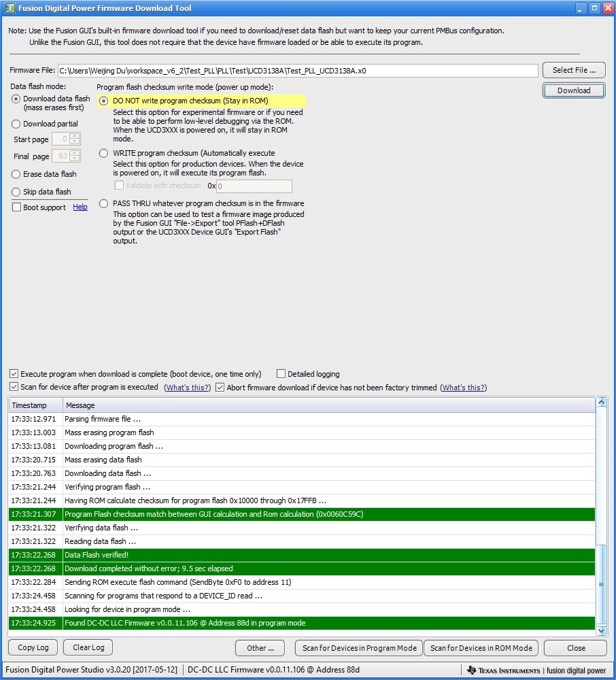Select 'Downloading program flash' log row
The width and height of the screenshot is (616, 680).
(302, 446)
